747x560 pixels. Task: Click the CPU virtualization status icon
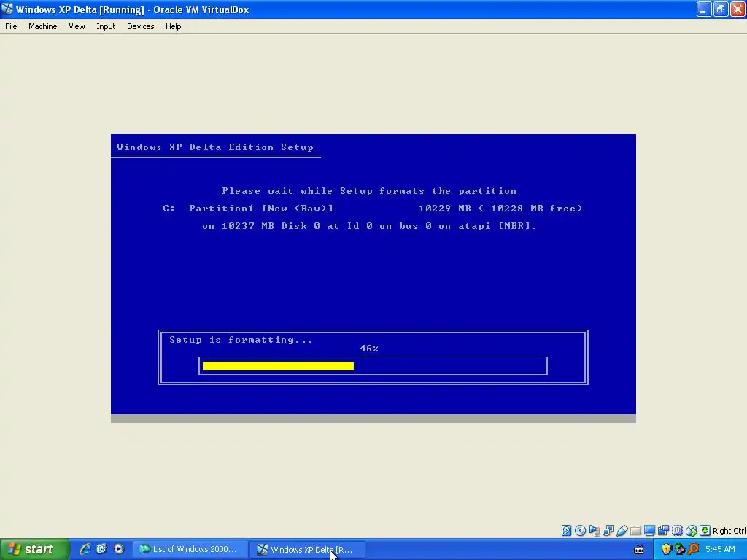coord(677,531)
